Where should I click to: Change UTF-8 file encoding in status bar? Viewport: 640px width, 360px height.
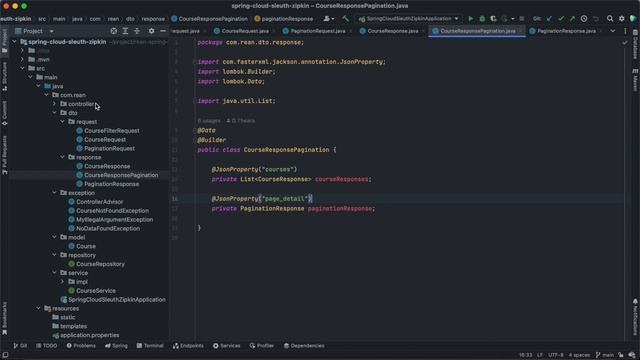point(556,355)
